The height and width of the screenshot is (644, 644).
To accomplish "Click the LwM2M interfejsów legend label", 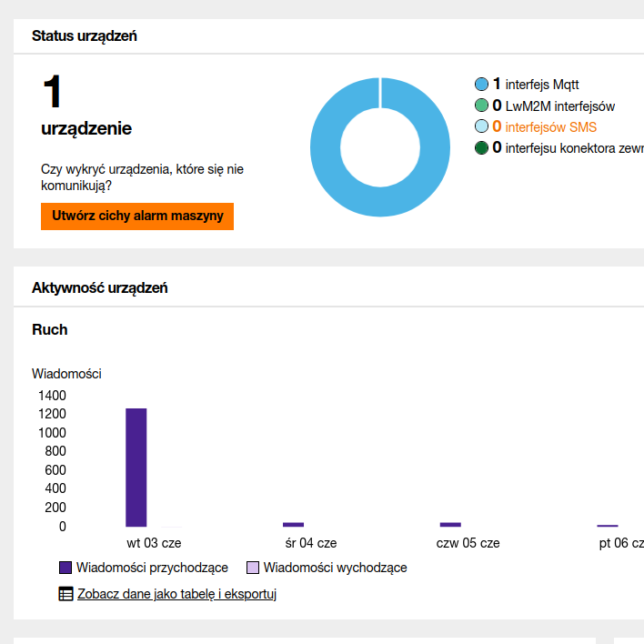I will point(559,106).
